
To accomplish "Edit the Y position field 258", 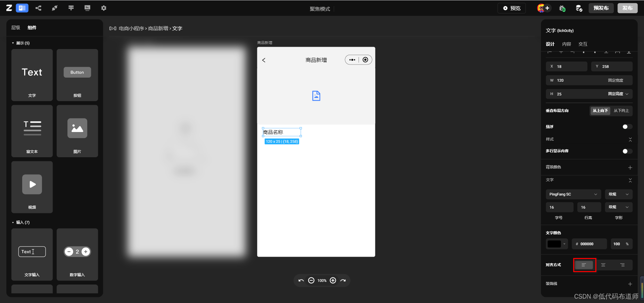I will 612,67.
